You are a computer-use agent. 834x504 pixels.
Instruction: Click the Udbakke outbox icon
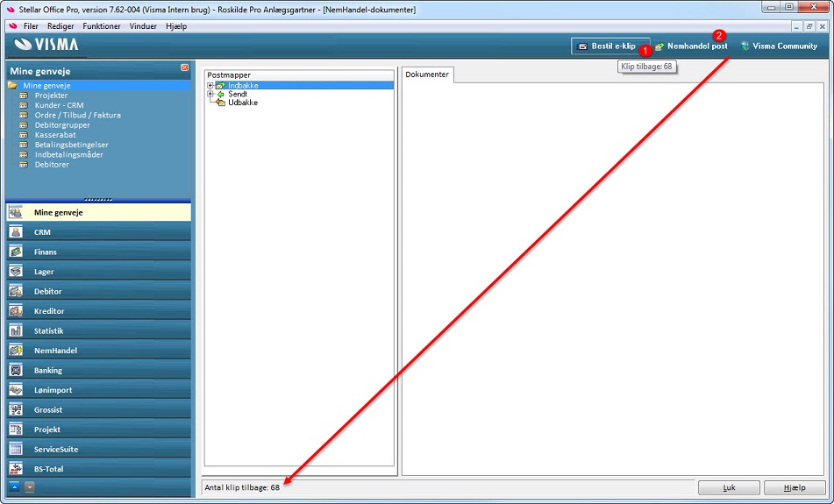point(220,103)
